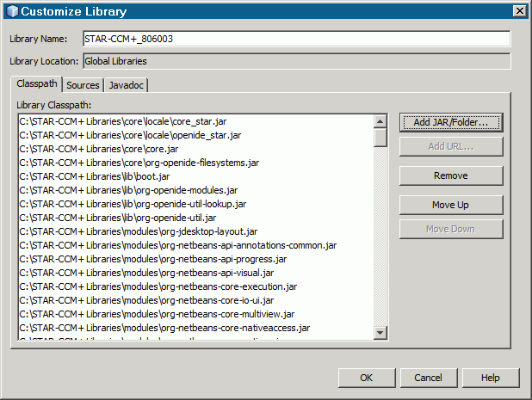Select the core\core.jar classpath entry
Image resolution: width=532 pixels, height=400 pixels.
point(196,149)
